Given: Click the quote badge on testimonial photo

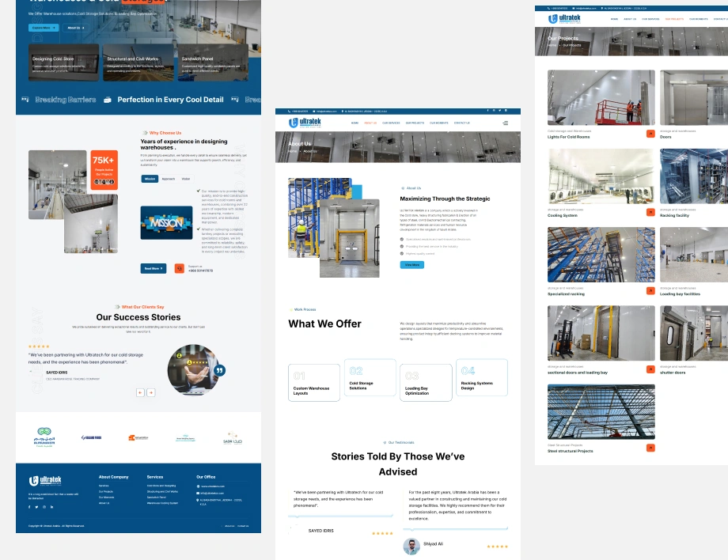Looking at the screenshot, I should click(219, 370).
